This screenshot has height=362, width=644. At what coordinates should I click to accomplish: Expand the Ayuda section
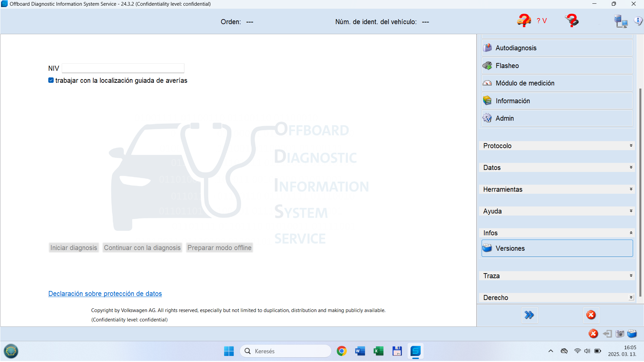click(x=557, y=211)
